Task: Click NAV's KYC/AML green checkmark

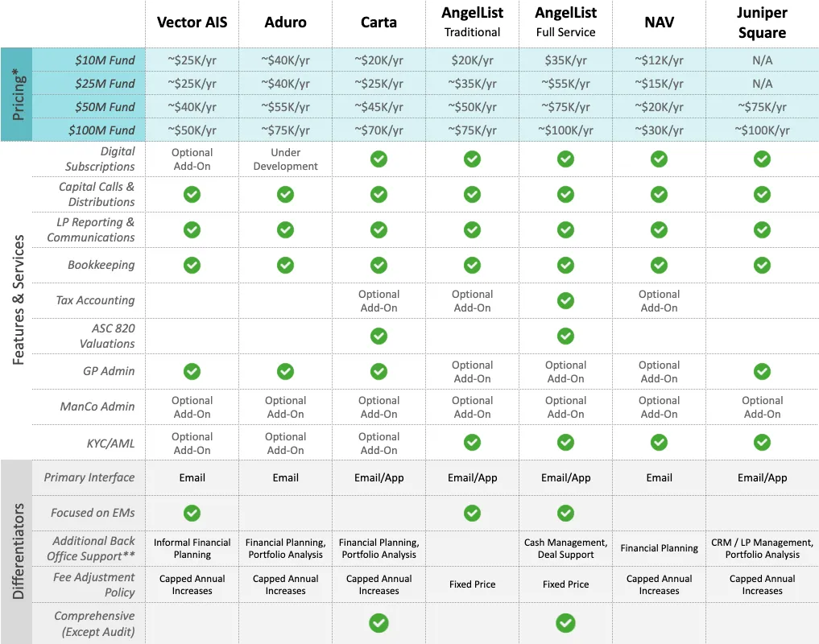Action: pyautogui.click(x=659, y=442)
